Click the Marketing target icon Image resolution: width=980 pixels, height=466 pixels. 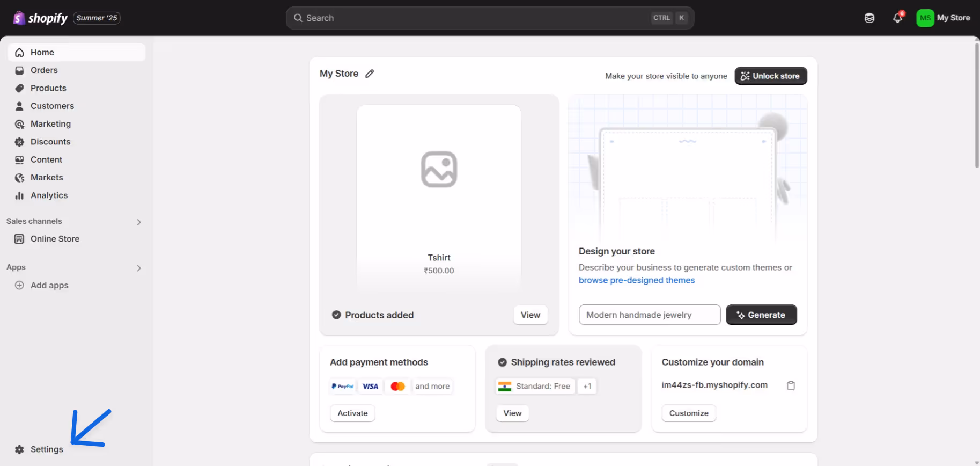pyautogui.click(x=19, y=124)
